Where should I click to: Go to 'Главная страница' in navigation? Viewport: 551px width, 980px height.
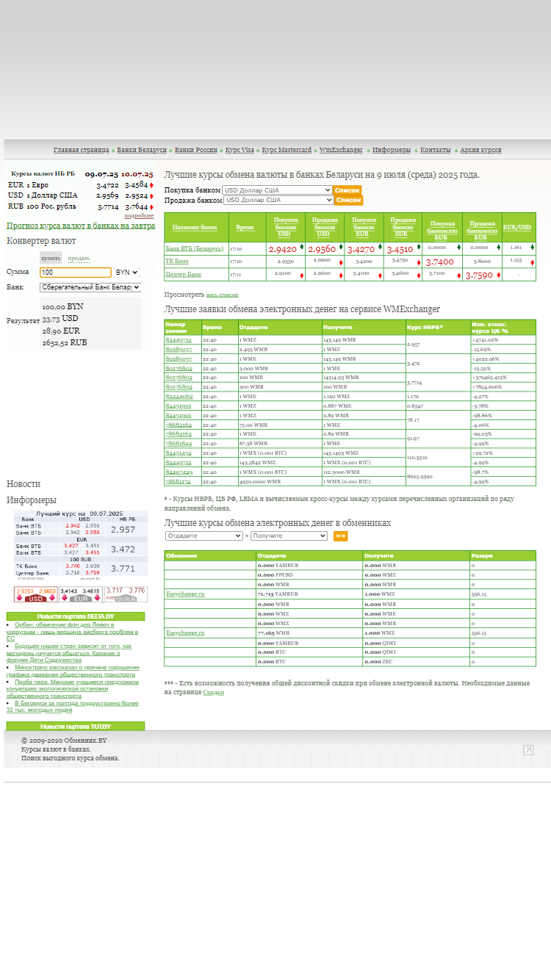[81, 150]
